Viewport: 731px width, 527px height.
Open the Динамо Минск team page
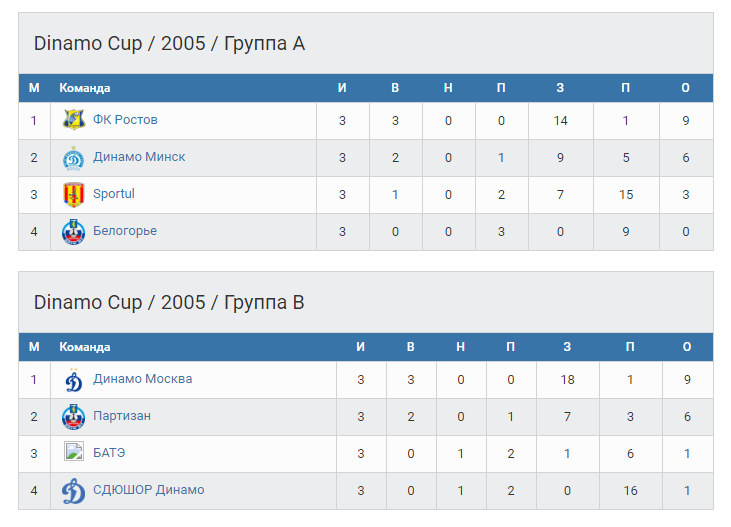tap(139, 157)
